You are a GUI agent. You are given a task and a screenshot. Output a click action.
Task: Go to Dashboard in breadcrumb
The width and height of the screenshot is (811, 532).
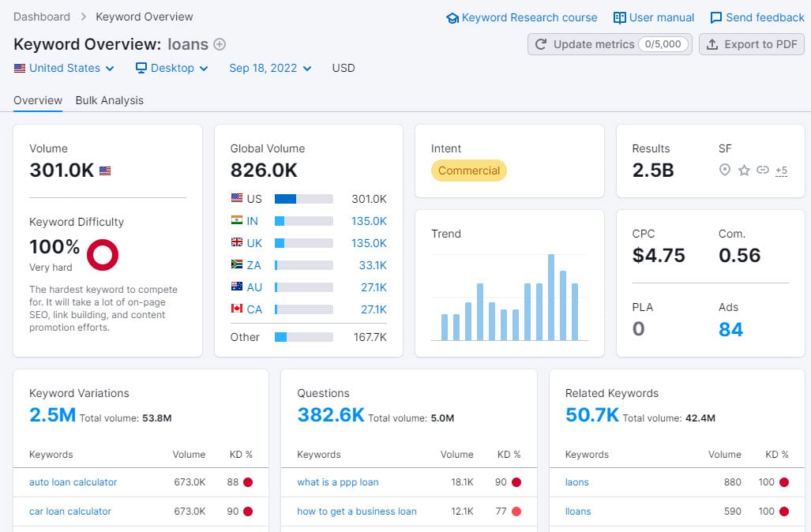42,17
